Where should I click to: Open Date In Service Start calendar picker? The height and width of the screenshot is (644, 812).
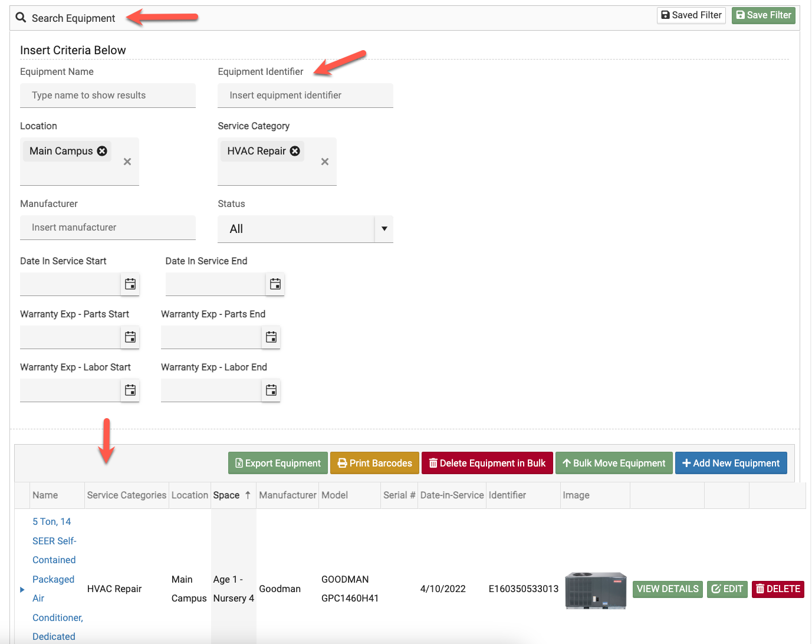point(130,284)
